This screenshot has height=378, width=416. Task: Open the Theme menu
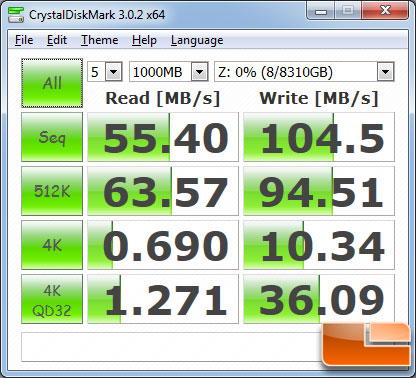(99, 40)
